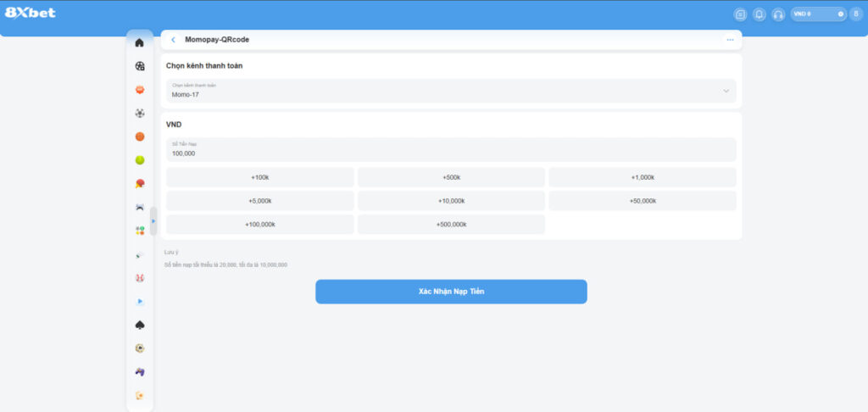Click the minimum and maximum deposit note
The image size is (868, 412).
pyautogui.click(x=225, y=264)
